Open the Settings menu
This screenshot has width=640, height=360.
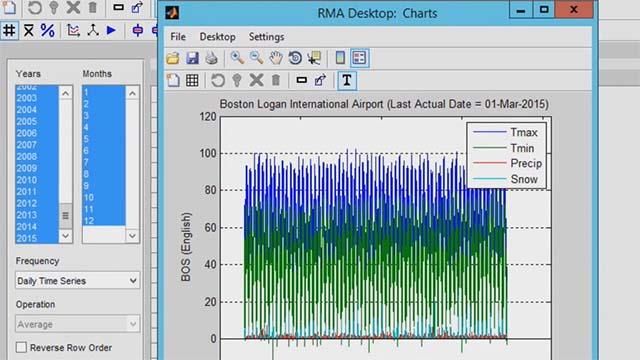(267, 37)
